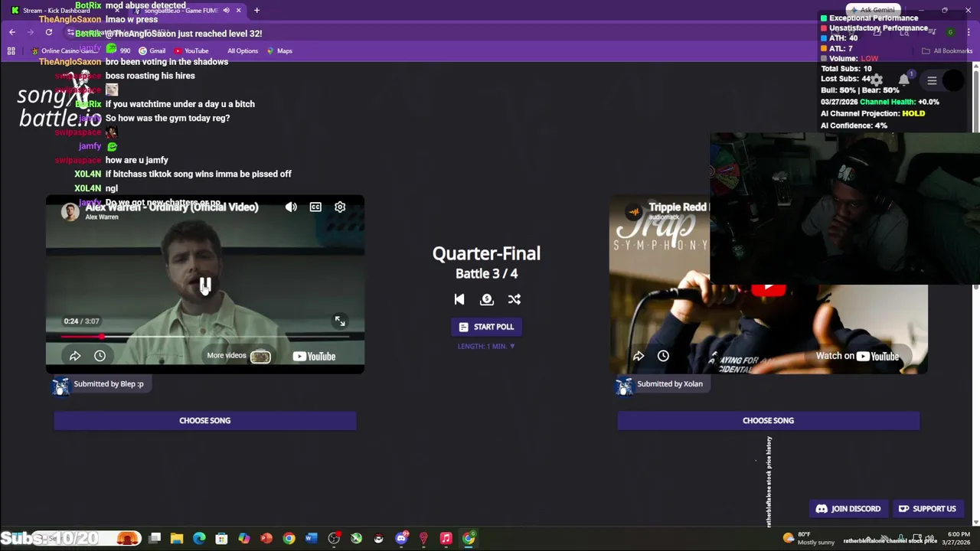The width and height of the screenshot is (980, 551).
Task: Open the notifications bell
Action: (904, 80)
